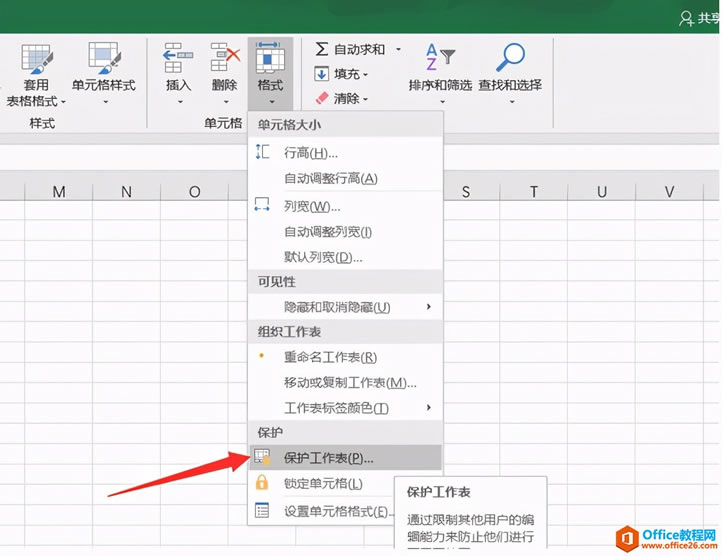Viewport: 722px width, 556px height.
Task: Click the AutoSum sigma icon
Action: click(x=322, y=49)
